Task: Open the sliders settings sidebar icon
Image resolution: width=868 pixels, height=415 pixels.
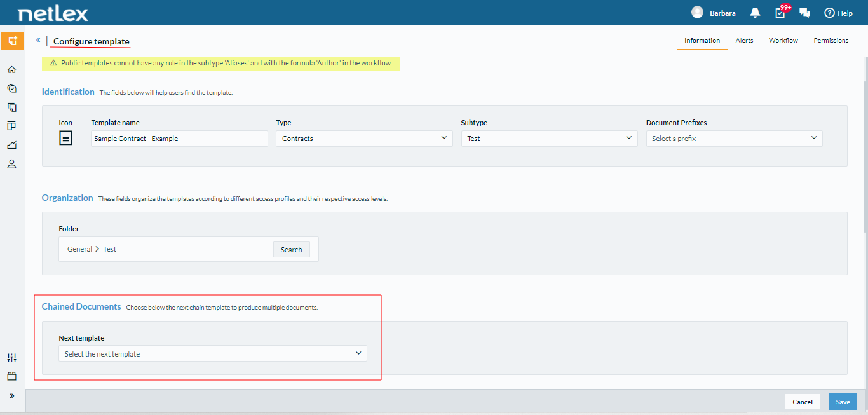Action: [x=11, y=358]
